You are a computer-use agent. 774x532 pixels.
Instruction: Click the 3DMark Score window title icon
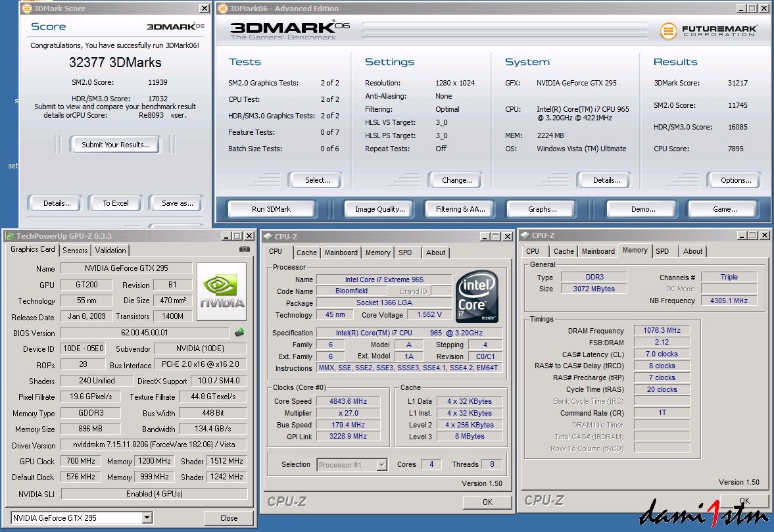pyautogui.click(x=27, y=9)
